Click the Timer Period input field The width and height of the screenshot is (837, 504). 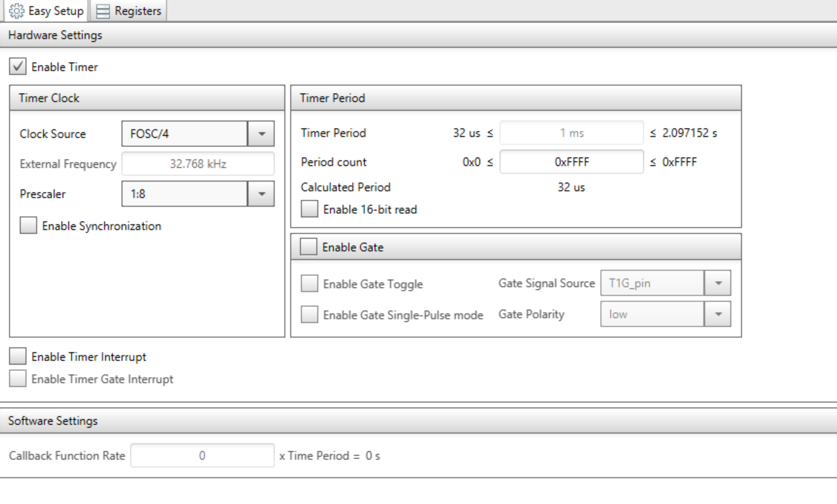[571, 133]
